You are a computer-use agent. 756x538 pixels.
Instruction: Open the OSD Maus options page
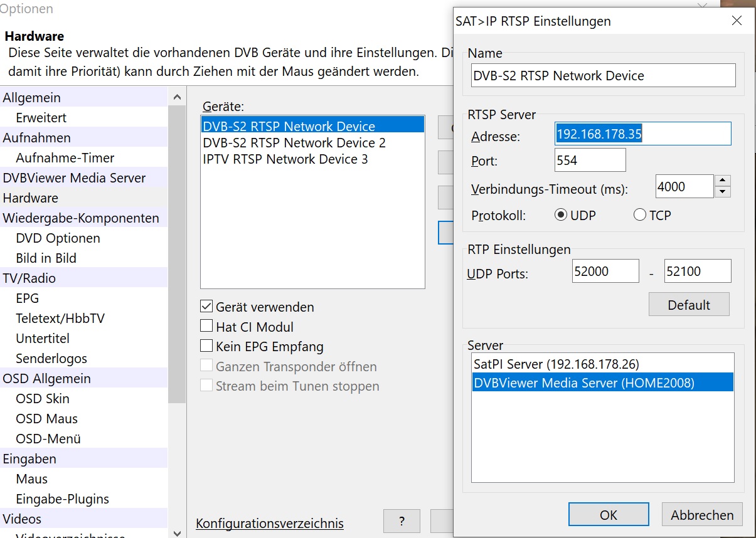pos(84,418)
